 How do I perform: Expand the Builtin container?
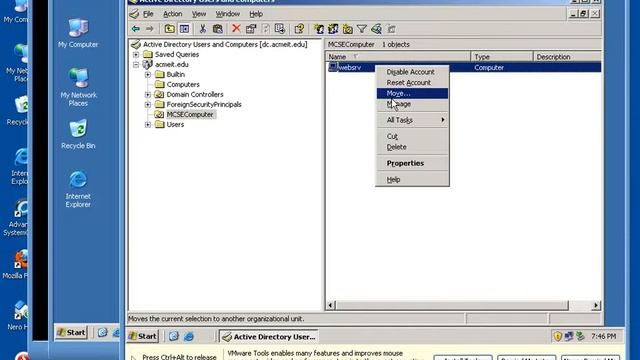[x=148, y=74]
